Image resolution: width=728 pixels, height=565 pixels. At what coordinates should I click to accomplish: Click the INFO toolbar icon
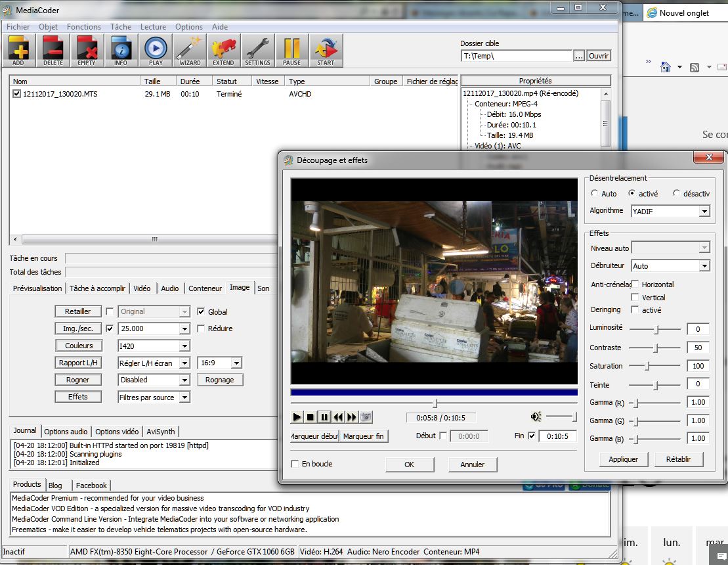click(121, 50)
